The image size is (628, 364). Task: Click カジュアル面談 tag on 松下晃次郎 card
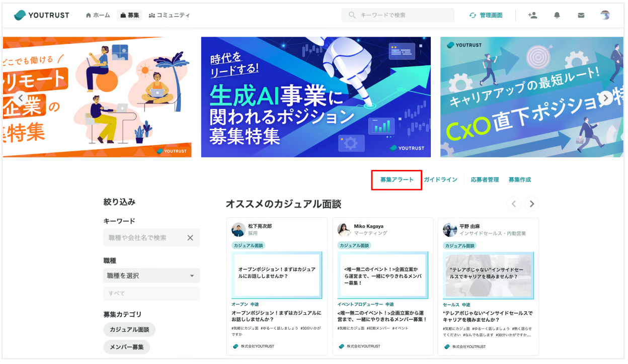tap(249, 245)
